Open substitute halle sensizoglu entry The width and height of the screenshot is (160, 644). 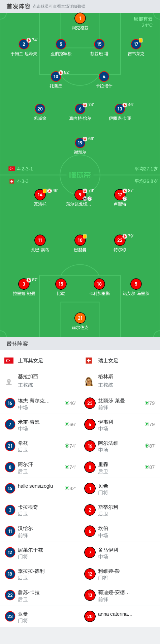point(40,488)
